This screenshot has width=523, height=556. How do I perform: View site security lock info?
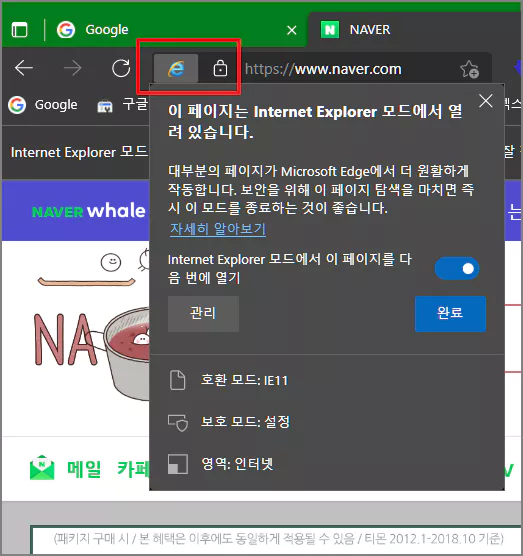point(220,68)
